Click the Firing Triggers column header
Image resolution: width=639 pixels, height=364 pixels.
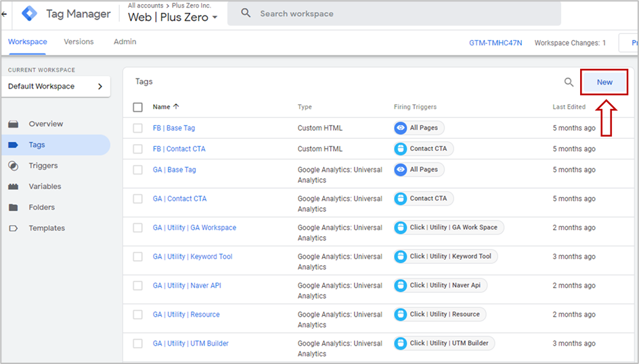click(415, 107)
